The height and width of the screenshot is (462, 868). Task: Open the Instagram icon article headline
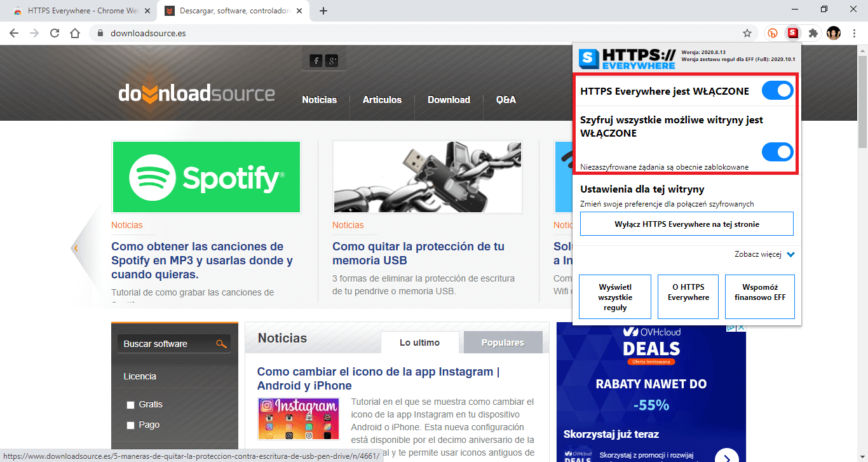click(378, 379)
